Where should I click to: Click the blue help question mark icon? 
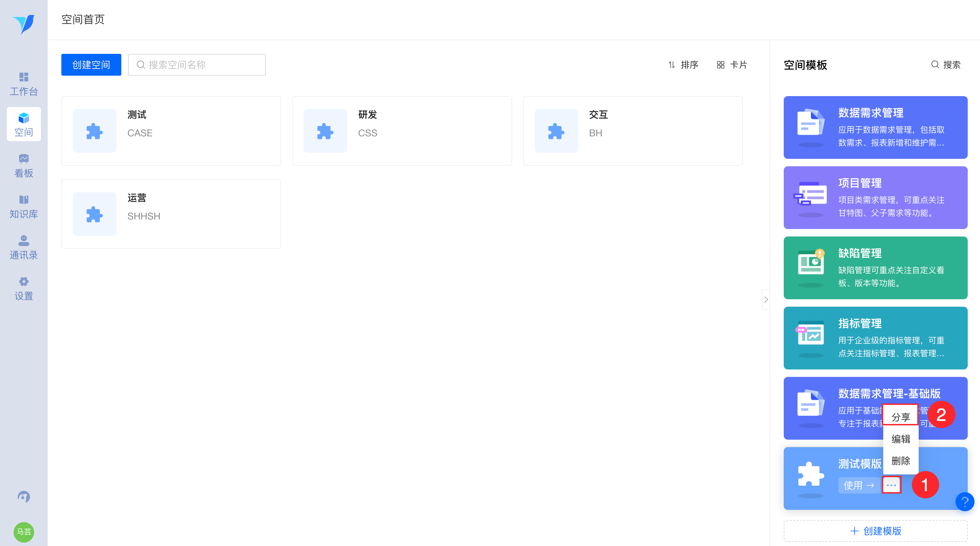(x=964, y=501)
